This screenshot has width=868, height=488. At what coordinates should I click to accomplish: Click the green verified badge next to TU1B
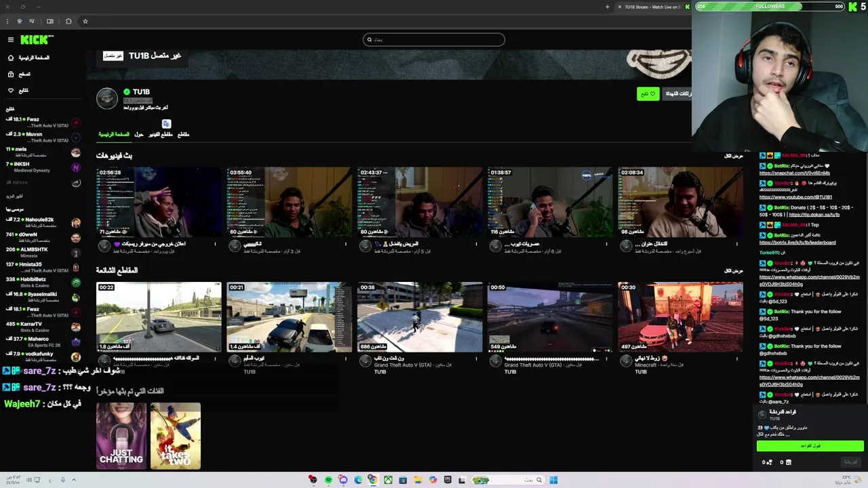click(127, 92)
